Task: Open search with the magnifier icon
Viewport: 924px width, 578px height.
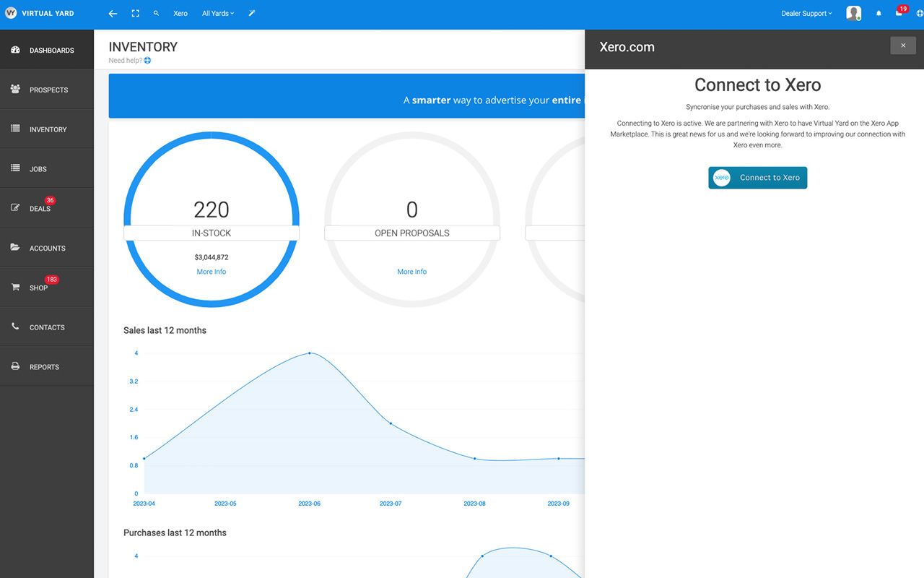Action: pos(157,14)
